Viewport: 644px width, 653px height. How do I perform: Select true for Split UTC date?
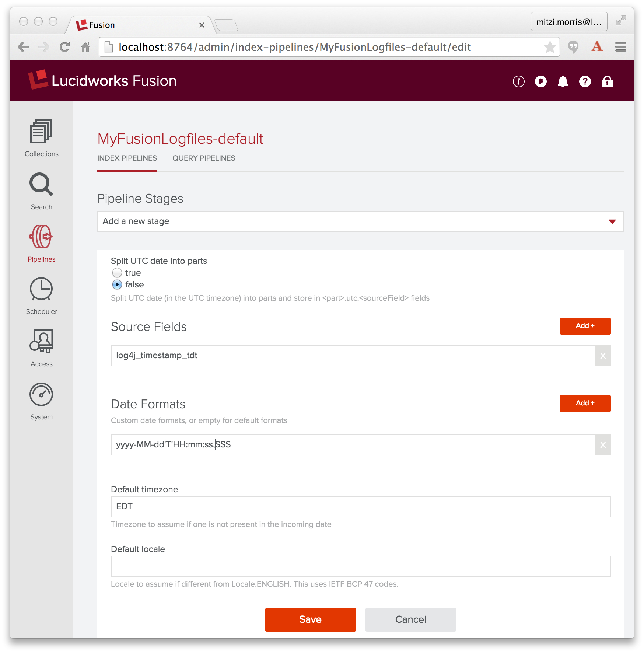[117, 273]
